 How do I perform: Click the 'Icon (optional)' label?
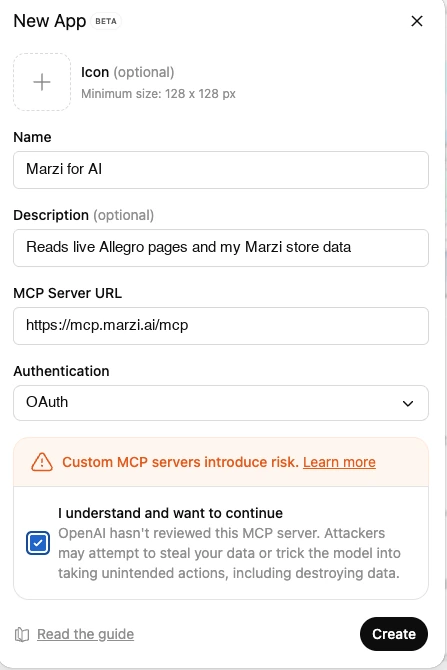[x=128, y=72]
